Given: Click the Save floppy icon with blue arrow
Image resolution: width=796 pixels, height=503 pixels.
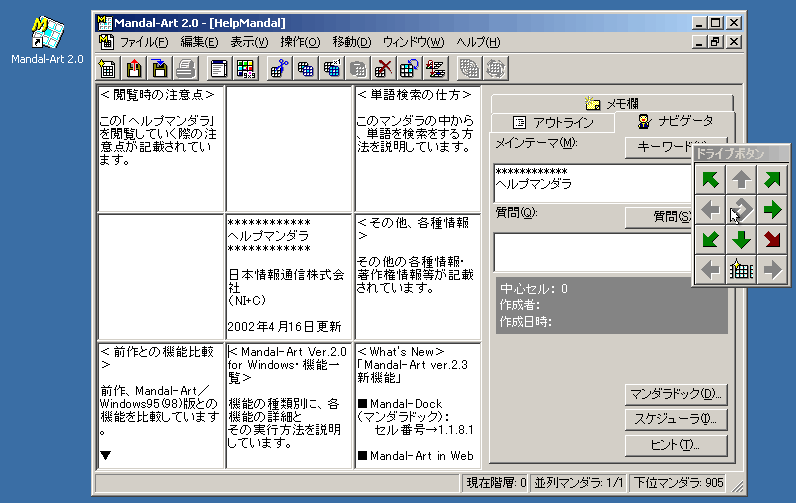Looking at the screenshot, I should coord(159,69).
